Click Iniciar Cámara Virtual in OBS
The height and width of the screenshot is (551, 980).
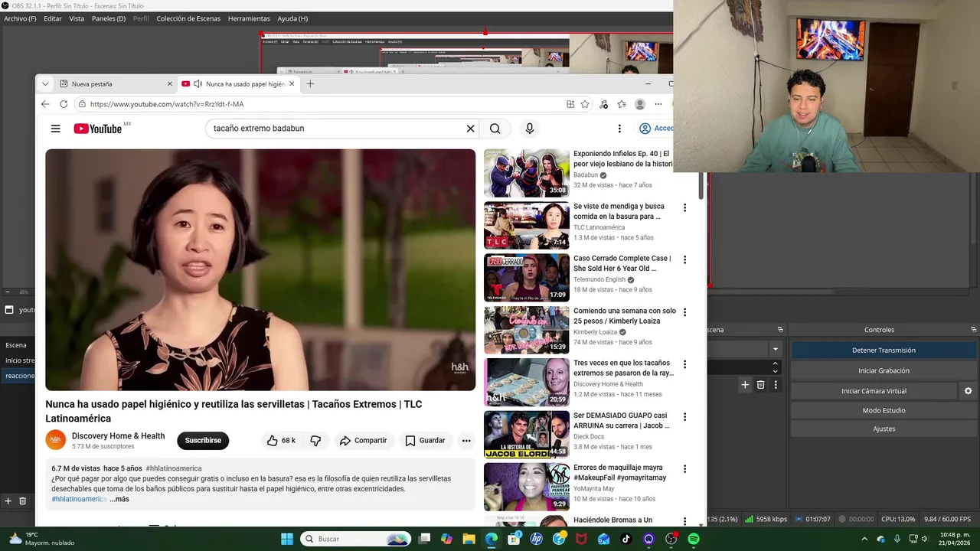(x=874, y=390)
